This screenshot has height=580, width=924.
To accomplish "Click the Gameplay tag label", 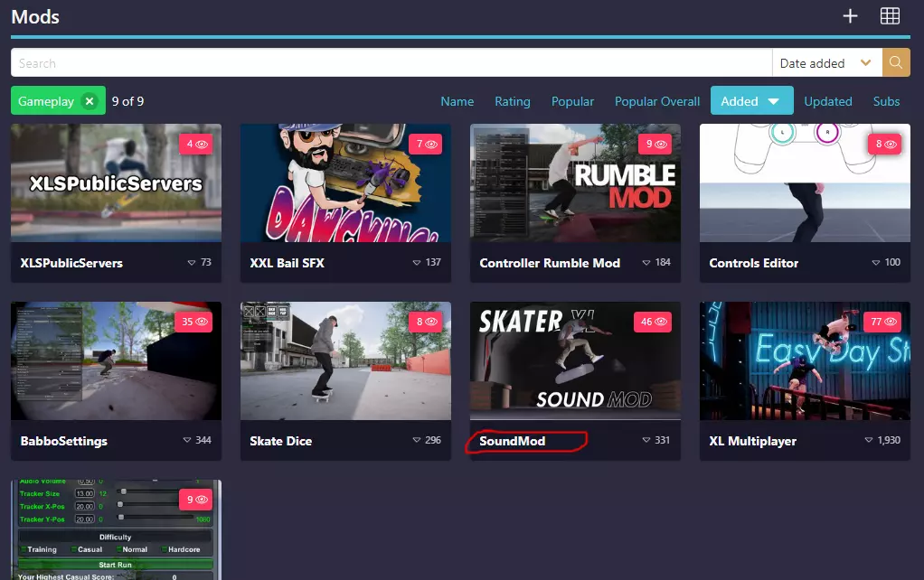I will pos(46,101).
